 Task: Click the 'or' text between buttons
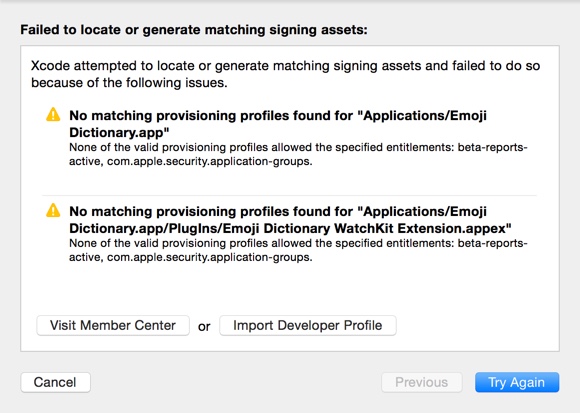pos(204,326)
